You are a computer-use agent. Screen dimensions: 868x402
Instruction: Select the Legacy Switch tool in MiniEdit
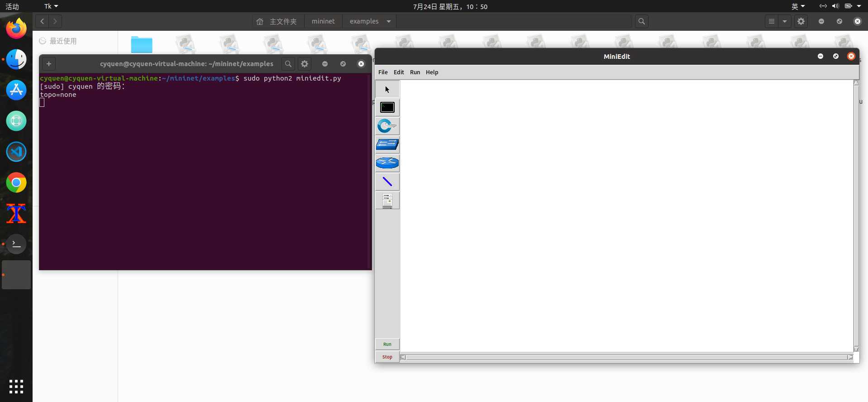click(387, 145)
